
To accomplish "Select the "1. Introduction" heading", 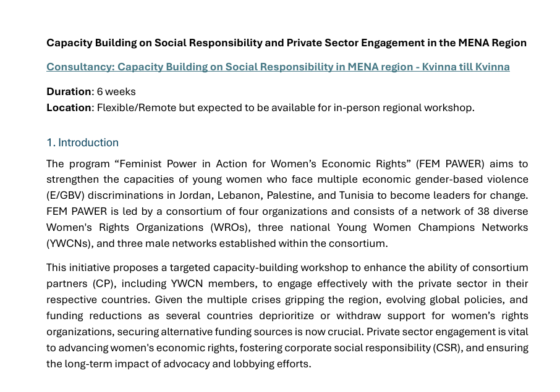I will [82, 143].
